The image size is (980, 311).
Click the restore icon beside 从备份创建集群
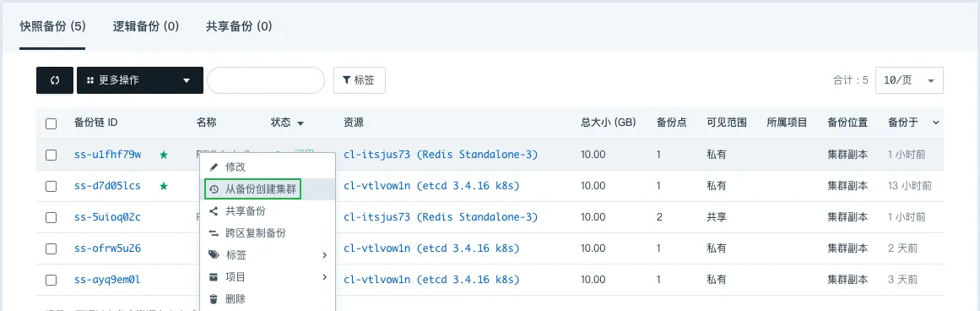pos(214,189)
